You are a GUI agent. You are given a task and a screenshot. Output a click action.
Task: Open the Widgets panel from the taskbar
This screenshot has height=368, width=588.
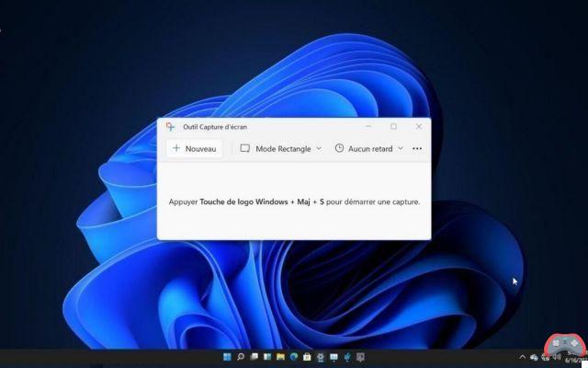(x=267, y=357)
